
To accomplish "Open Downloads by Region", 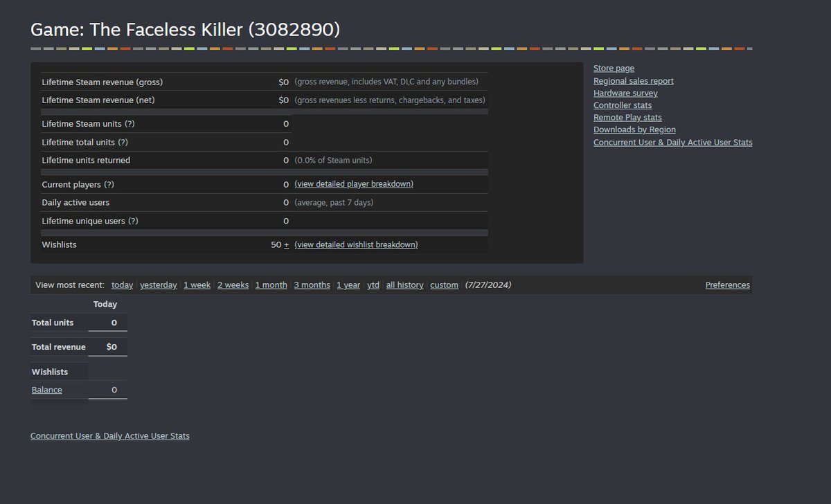I will point(634,129).
